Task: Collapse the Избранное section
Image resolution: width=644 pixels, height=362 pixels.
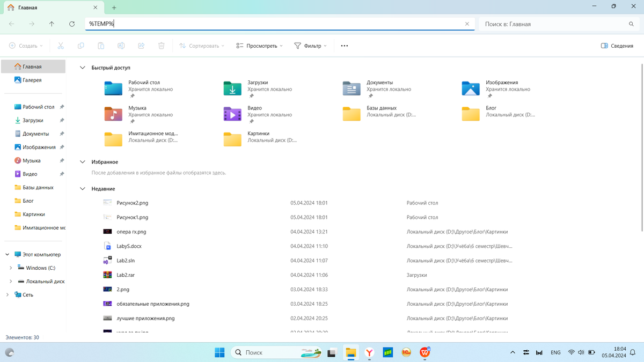Action: click(x=83, y=162)
